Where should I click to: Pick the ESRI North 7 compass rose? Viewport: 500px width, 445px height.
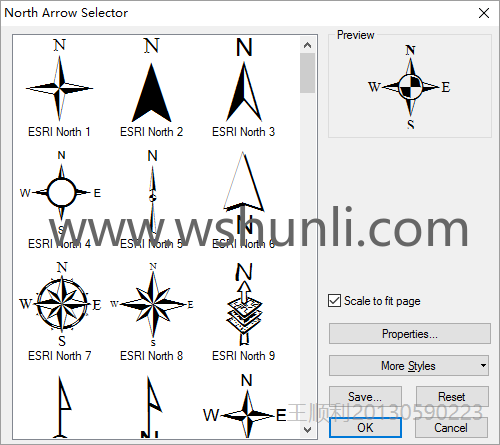click(61, 304)
